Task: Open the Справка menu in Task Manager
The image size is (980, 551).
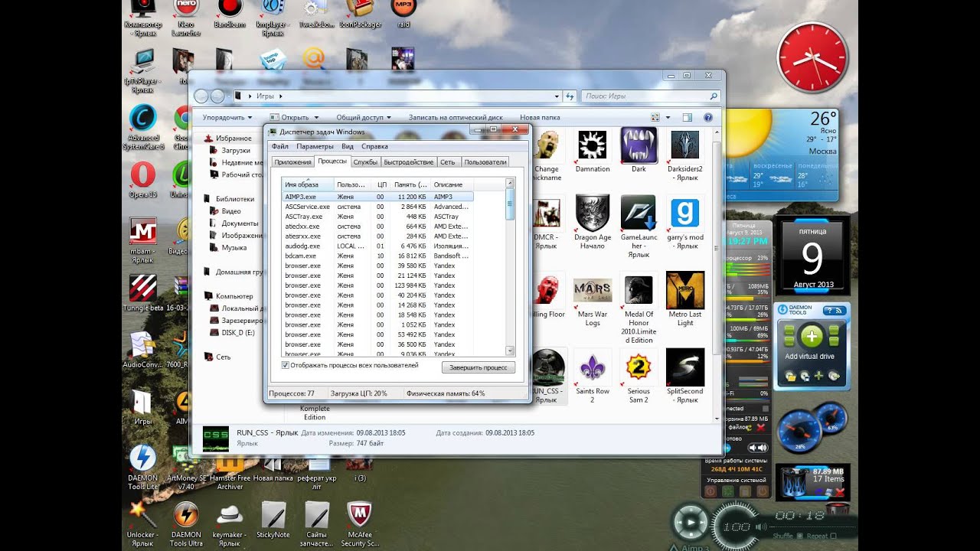Action: click(x=374, y=146)
